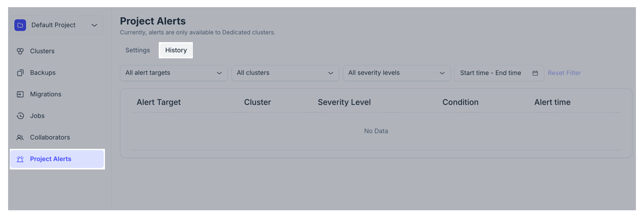Screen dimensions: 644x217
Task: Click the Reset Filter link
Action: coord(564,73)
